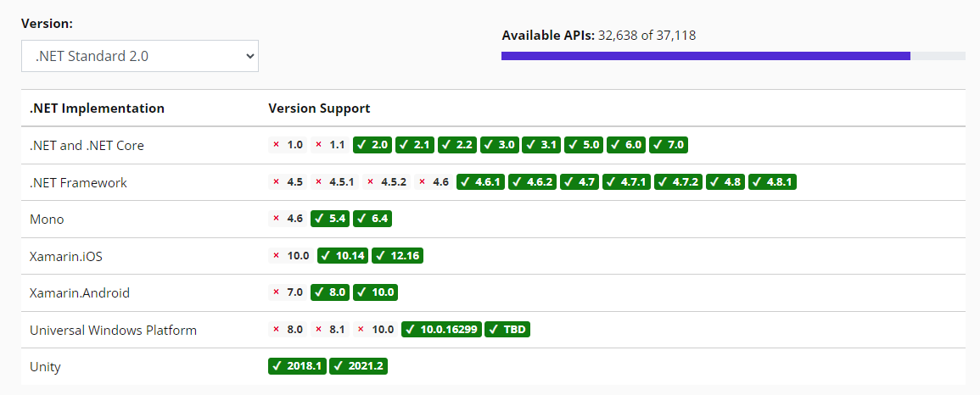Click supported .NET Framework 4.7 badge

pos(580,182)
